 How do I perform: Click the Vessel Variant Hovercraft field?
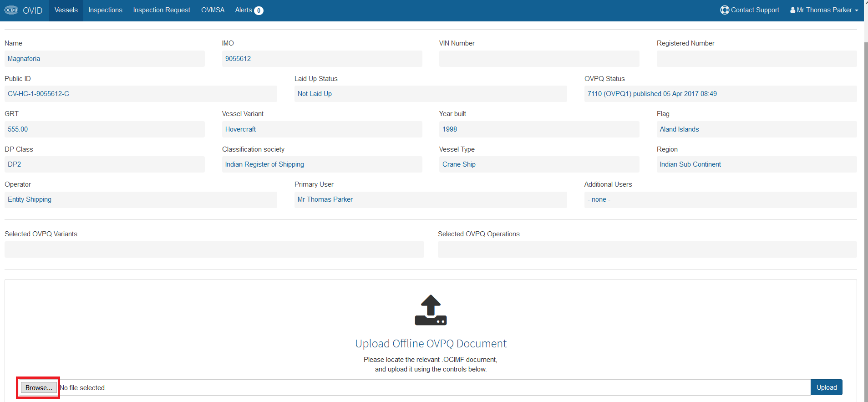point(322,129)
